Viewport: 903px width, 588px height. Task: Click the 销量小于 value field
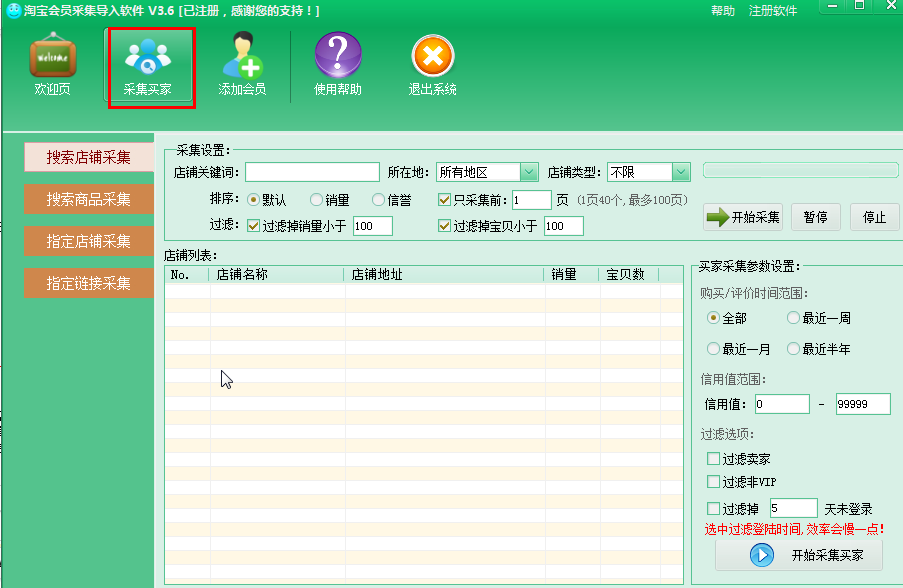click(x=373, y=226)
